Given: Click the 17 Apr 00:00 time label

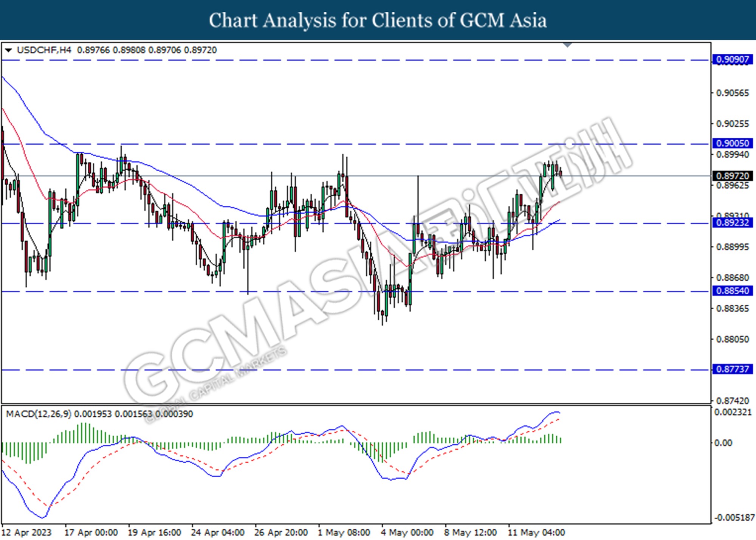Looking at the screenshot, I should 91,532.
